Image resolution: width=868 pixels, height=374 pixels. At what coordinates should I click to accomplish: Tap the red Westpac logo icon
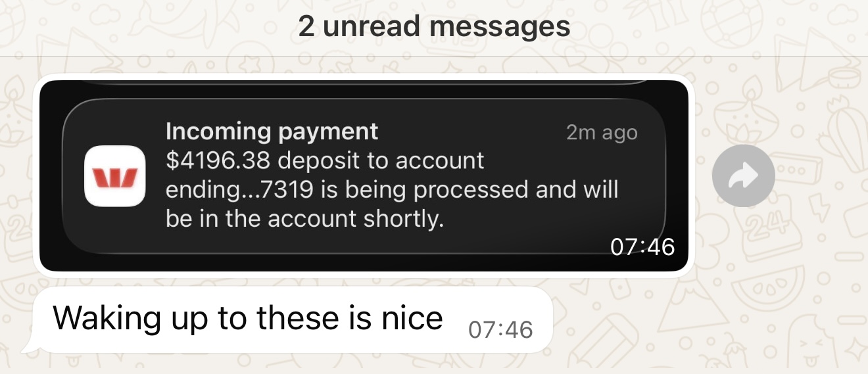tap(115, 176)
